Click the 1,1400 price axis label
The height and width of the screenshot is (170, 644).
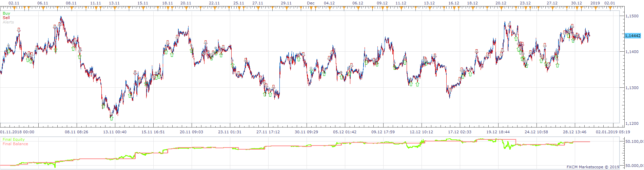click(x=632, y=52)
